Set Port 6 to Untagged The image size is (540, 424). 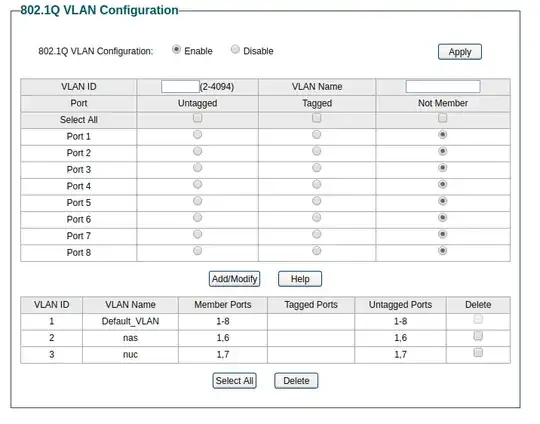click(x=197, y=217)
